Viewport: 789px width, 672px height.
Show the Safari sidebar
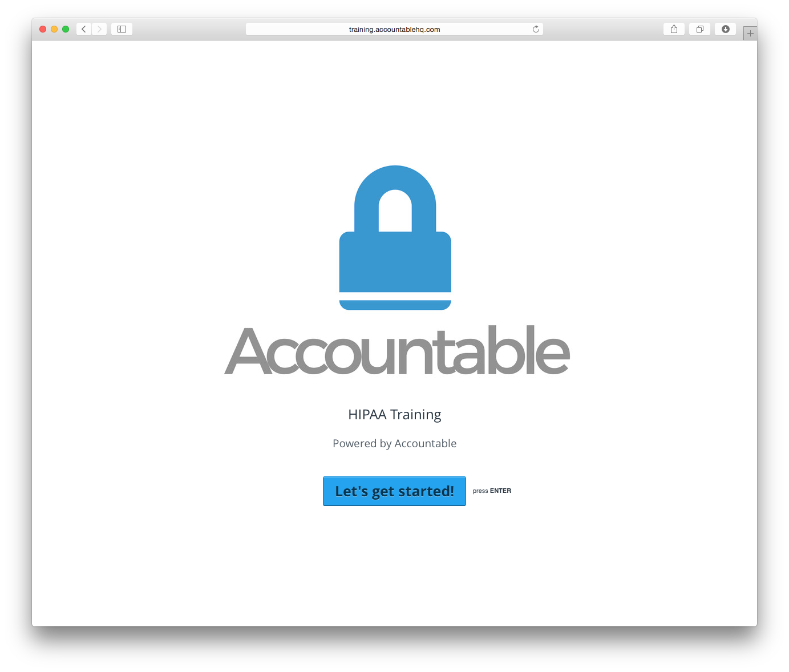click(122, 29)
